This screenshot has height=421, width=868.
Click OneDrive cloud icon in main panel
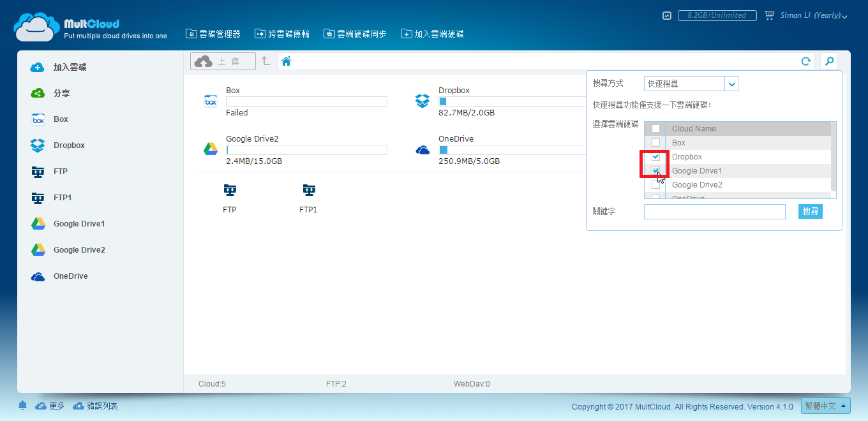423,150
